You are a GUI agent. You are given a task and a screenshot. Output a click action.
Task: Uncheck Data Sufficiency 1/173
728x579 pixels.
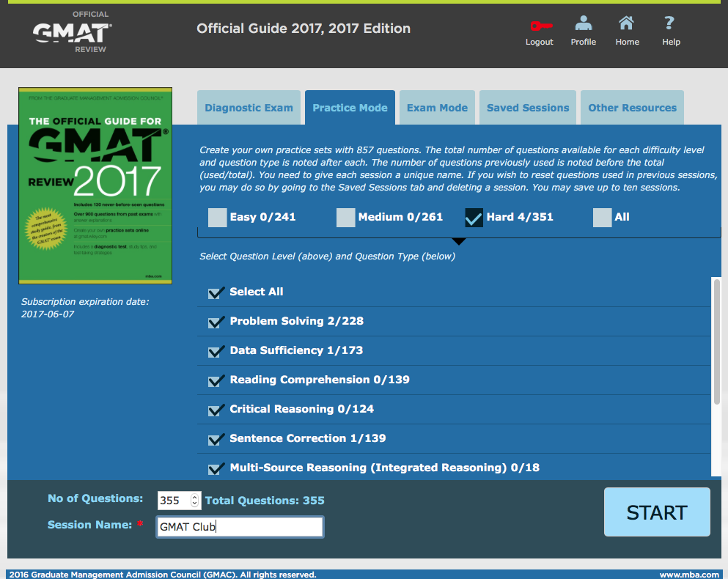point(216,351)
